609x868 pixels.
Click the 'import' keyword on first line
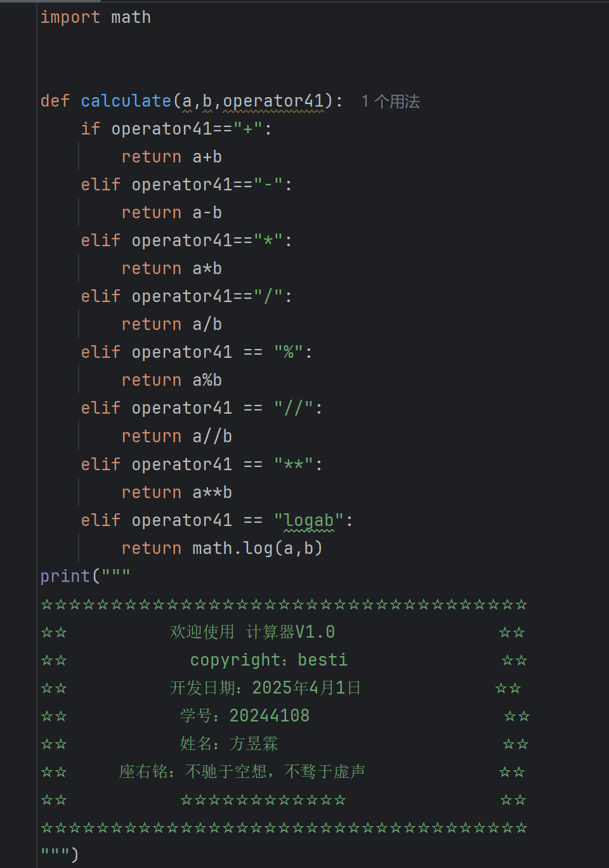tap(70, 17)
